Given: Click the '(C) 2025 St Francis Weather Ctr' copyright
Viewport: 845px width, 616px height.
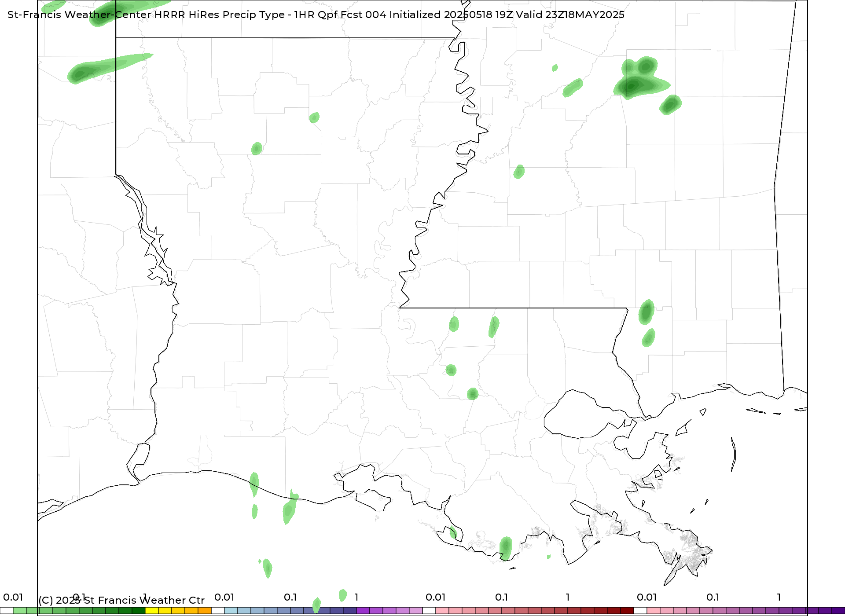Looking at the screenshot, I should pos(121,600).
